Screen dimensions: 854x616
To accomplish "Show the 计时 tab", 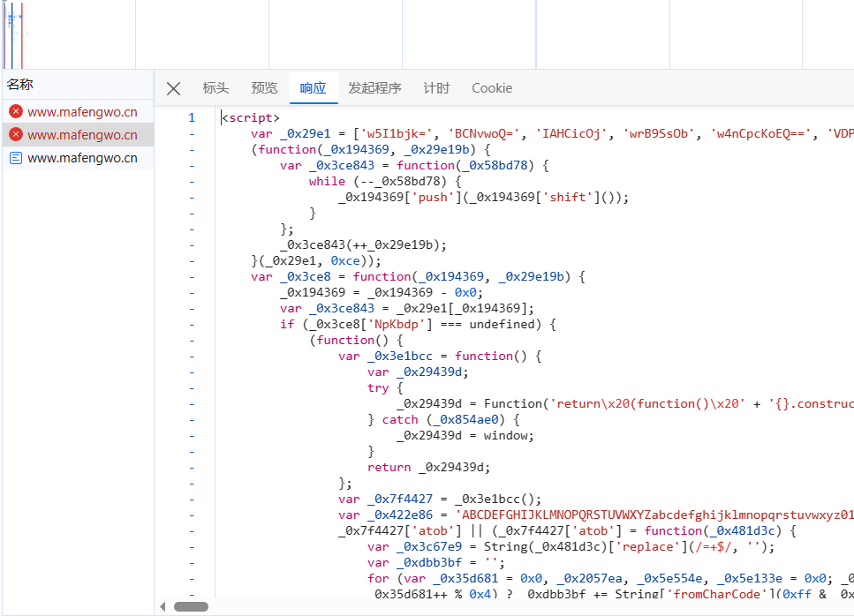I will click(x=437, y=88).
